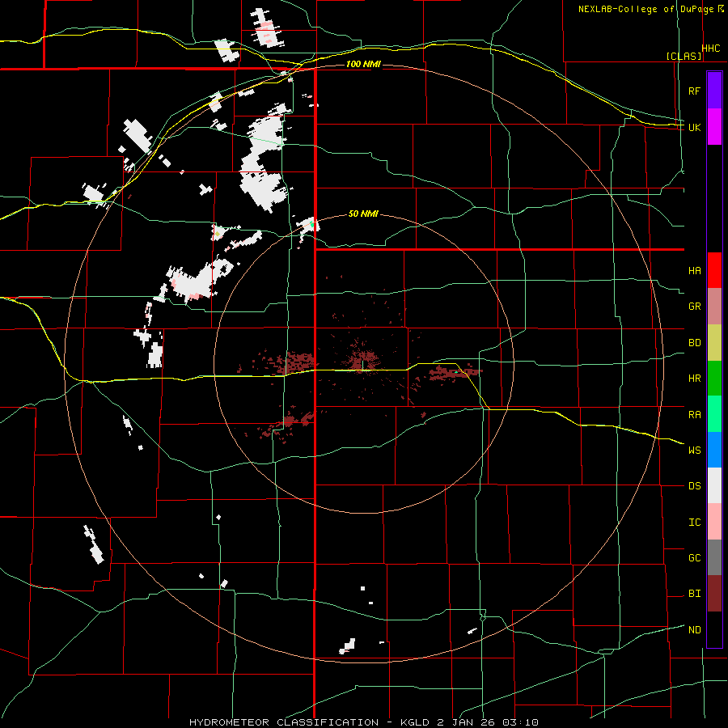Click the HR legend label
The height and width of the screenshot is (728, 728).
tap(694, 379)
